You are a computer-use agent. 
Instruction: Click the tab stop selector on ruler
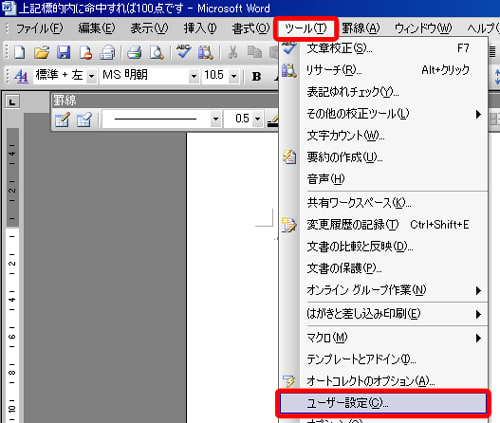(x=12, y=102)
